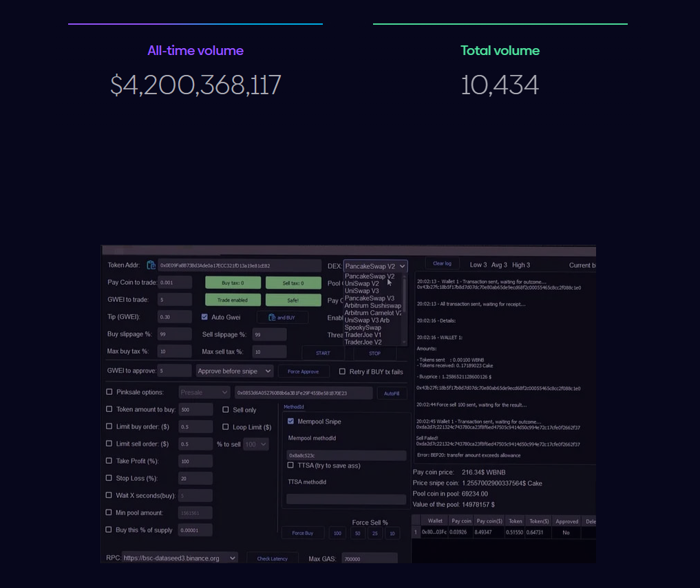
Task: Open the DEX PancakeSwap V2 combo box
Action: [x=375, y=266]
